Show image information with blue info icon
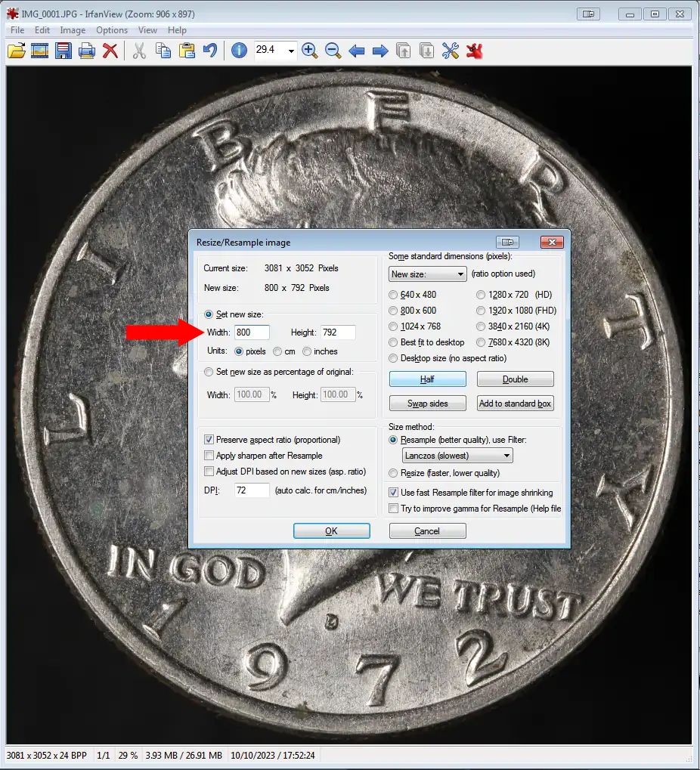Viewport: 700px width, 770px height. [239, 51]
